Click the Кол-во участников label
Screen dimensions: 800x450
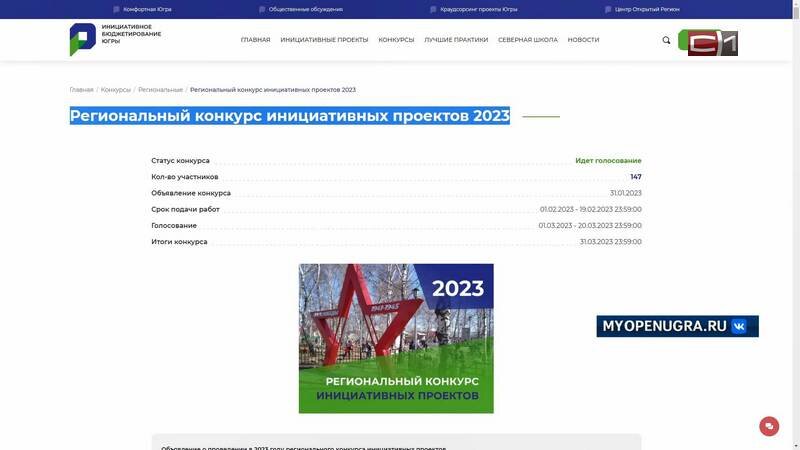[185, 177]
